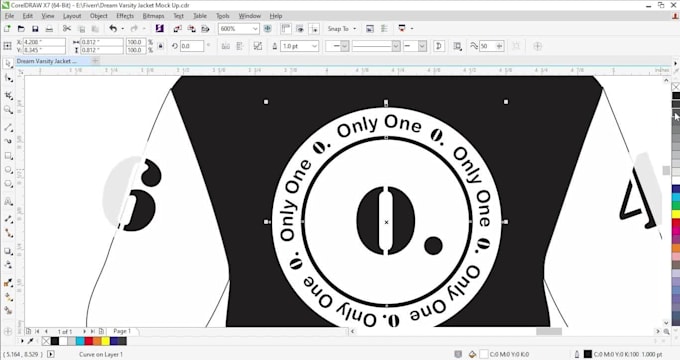Expand the undo history arrow
Viewport: 680px width, 360px height.
coord(123,29)
